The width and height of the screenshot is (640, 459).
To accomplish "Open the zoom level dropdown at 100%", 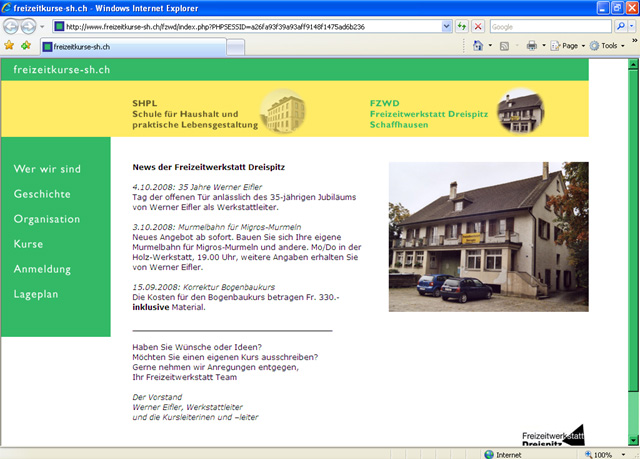I will click(622, 454).
